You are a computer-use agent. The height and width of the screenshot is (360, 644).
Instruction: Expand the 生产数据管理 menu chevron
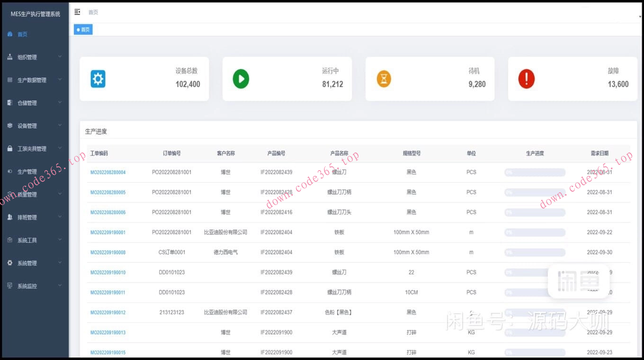pyautogui.click(x=60, y=80)
